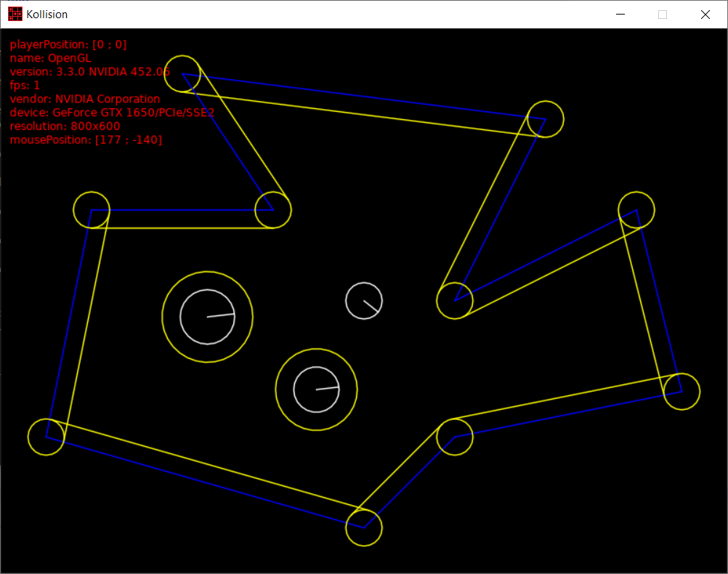728x574 pixels.
Task: Click the white pointer line inside the largest circle
Action: 221,315
